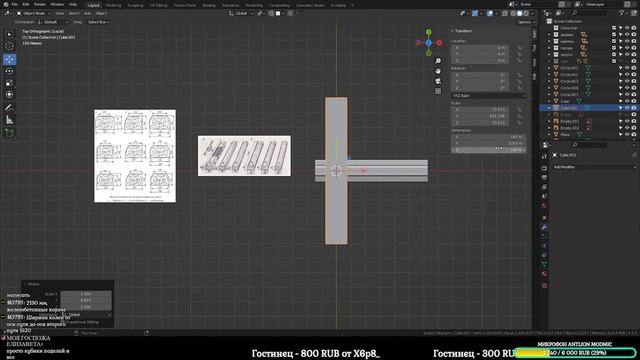The image size is (640, 360).
Task: Toggle proportional editing icon in header
Action: pyautogui.click(x=290, y=13)
